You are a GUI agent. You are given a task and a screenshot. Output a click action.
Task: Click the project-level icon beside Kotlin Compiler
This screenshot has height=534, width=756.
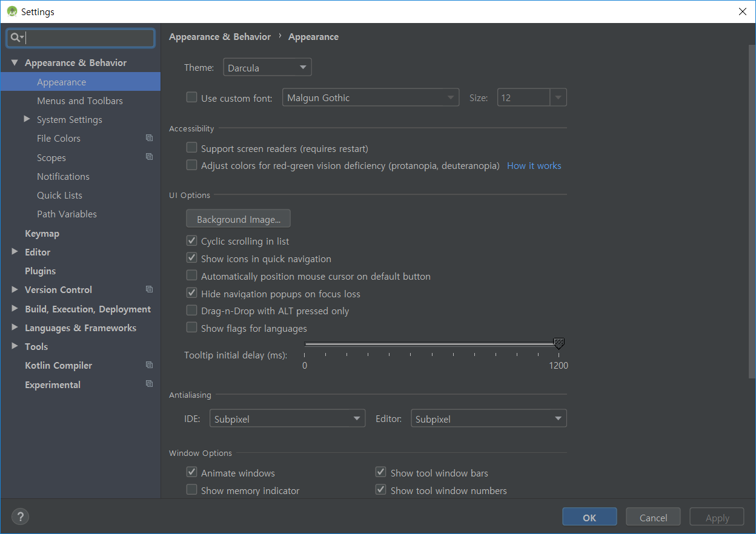(149, 365)
